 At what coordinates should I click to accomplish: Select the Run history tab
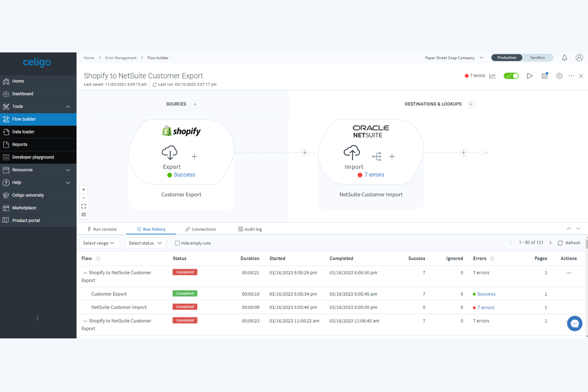pyautogui.click(x=151, y=229)
